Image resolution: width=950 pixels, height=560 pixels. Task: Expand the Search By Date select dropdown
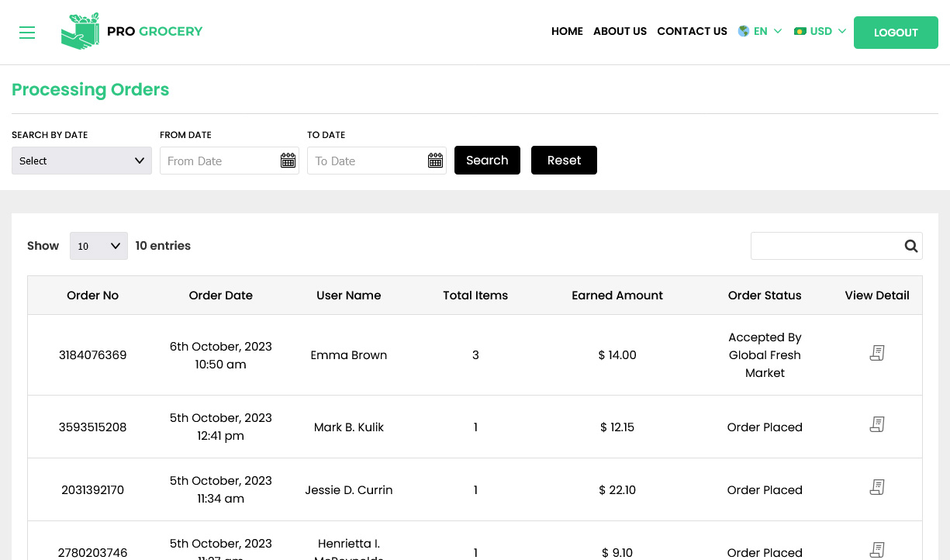coord(81,161)
